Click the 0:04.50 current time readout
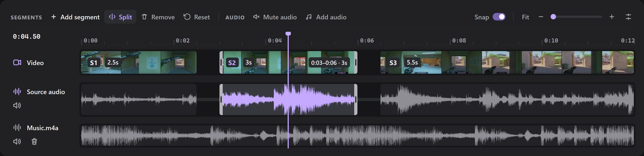The height and width of the screenshot is (156, 644). click(26, 37)
